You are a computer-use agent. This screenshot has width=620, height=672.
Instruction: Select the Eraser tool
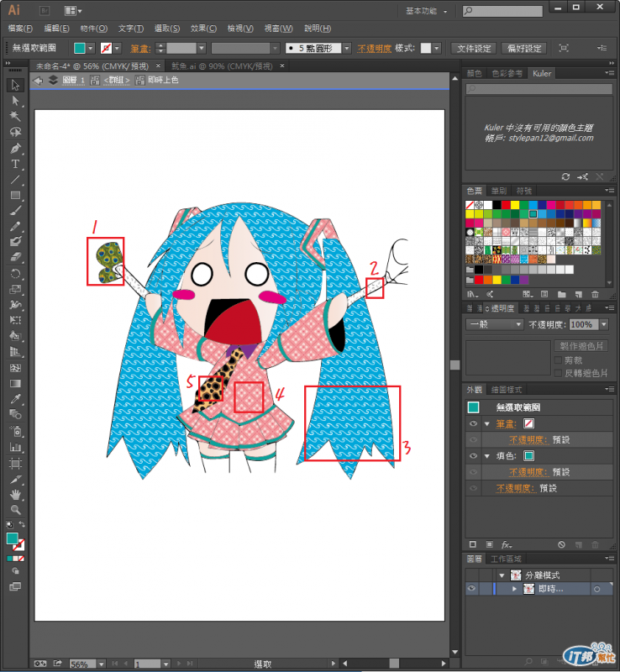(15, 257)
